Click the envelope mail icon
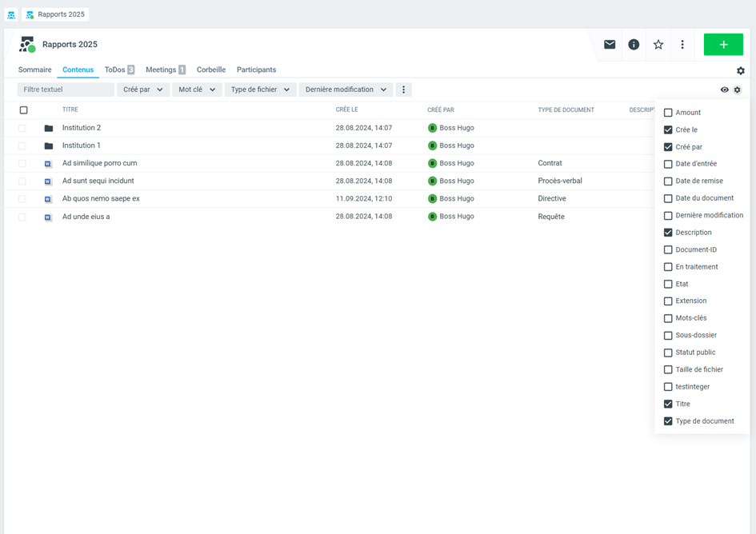 pos(610,45)
